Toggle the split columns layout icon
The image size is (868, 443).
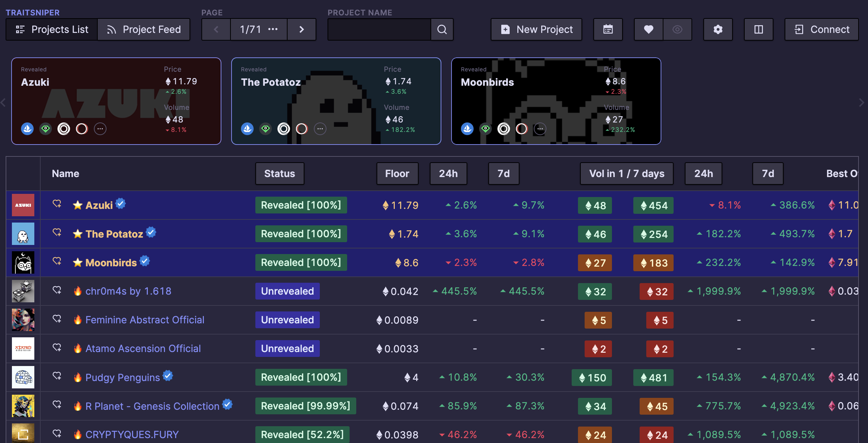pyautogui.click(x=759, y=29)
